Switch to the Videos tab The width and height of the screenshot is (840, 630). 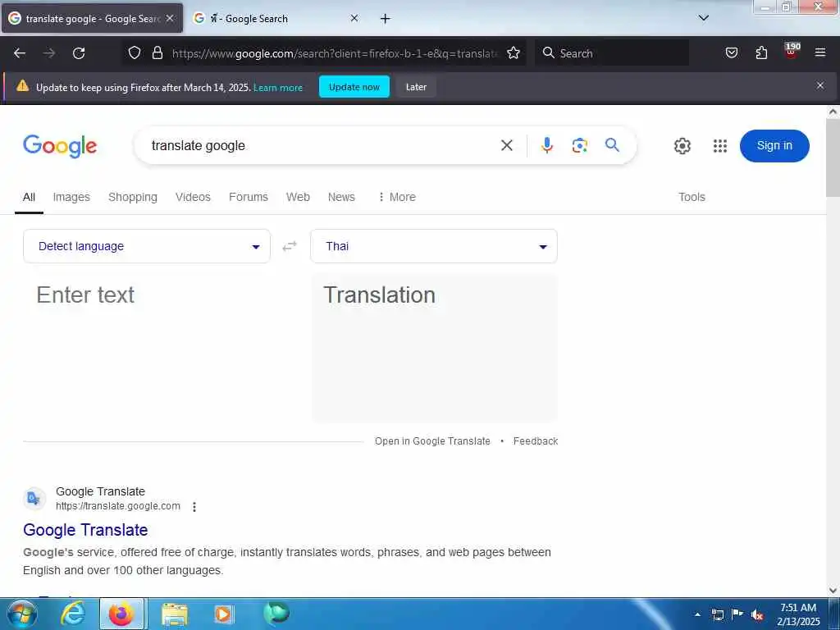pos(193,197)
